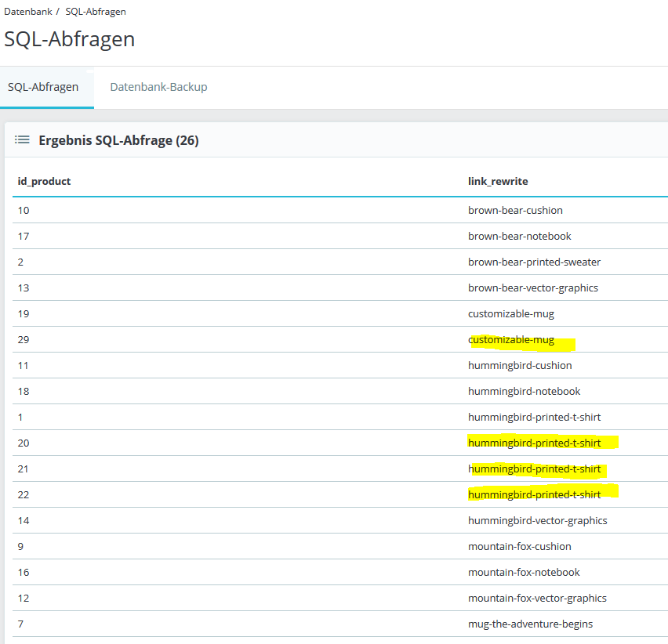This screenshot has height=644, width=668.
Task: Click id_product value 18
Action: (24, 392)
